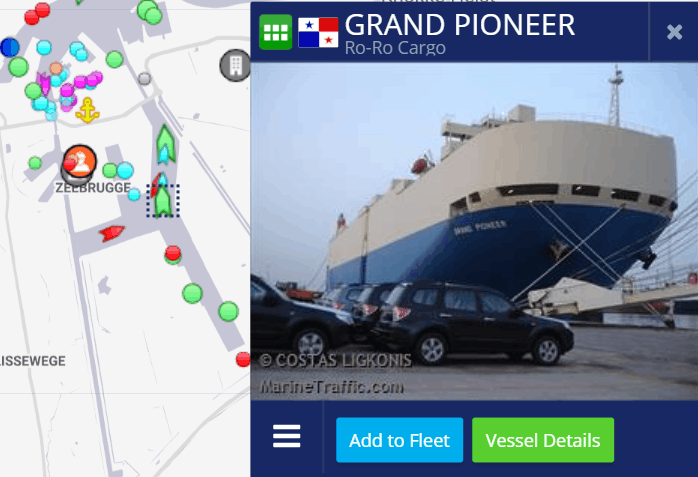This screenshot has height=477, width=698.
Task: Click the grey building icon on map
Action: click(235, 65)
